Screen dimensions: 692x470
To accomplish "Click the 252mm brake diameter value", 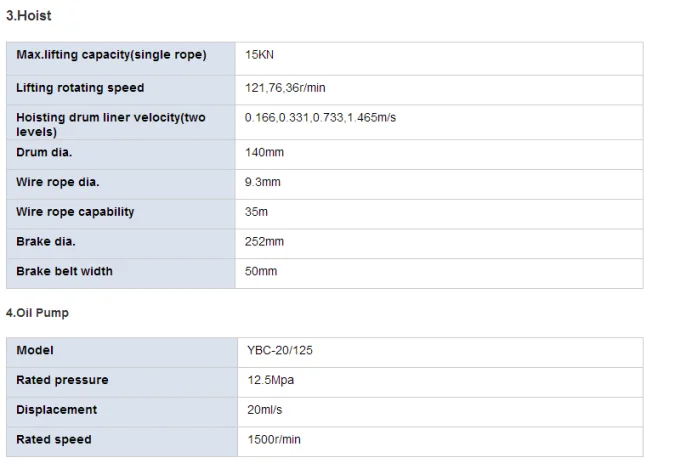I will pyautogui.click(x=265, y=241).
